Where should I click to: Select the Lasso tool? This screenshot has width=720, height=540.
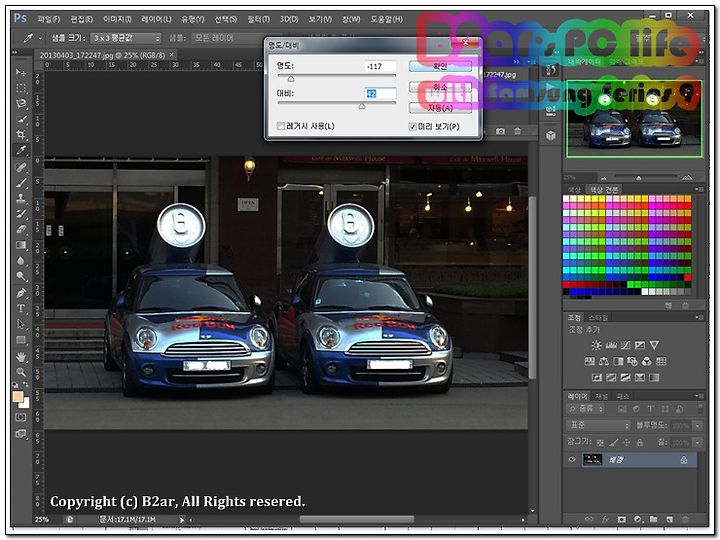click(21, 104)
